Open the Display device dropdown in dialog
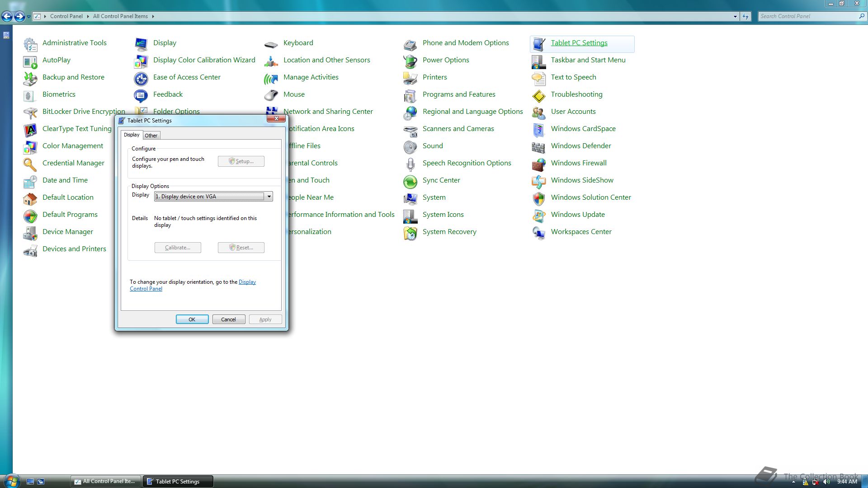Screen dimensions: 868x488 pyautogui.click(x=213, y=197)
